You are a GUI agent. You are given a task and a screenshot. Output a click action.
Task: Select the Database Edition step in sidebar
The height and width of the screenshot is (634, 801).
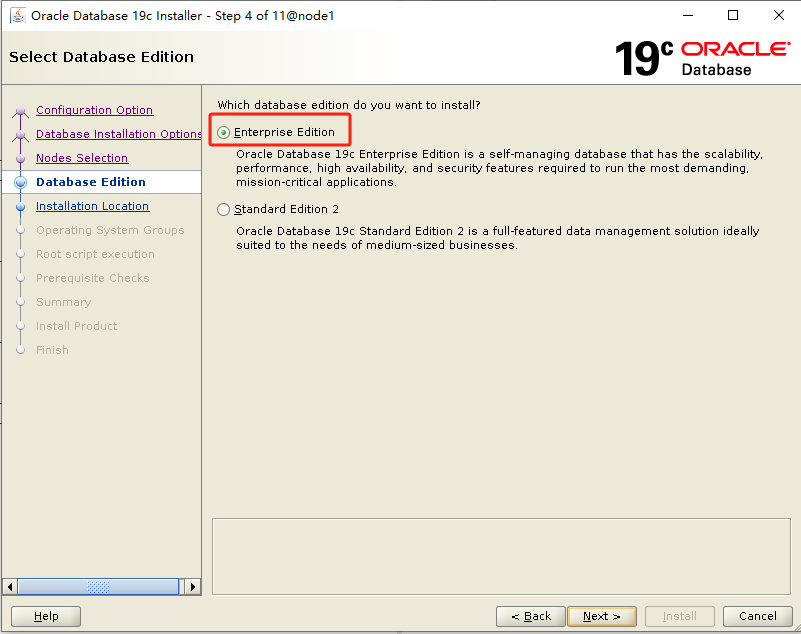(91, 182)
